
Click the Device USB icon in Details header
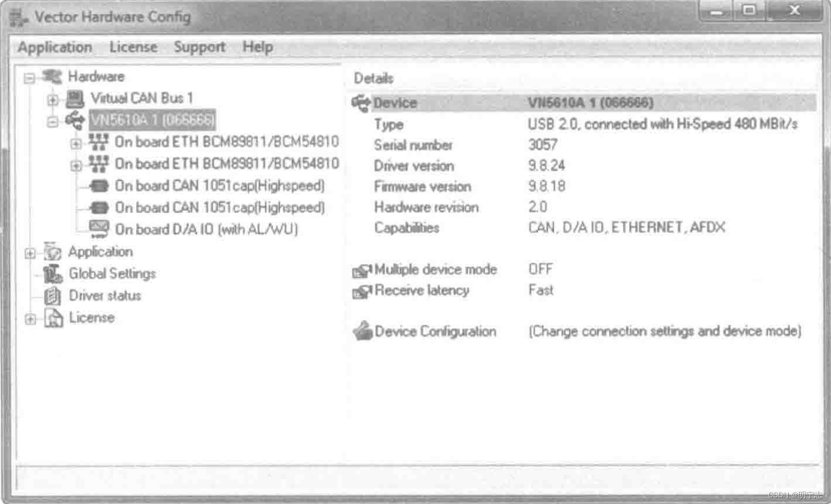[x=361, y=103]
